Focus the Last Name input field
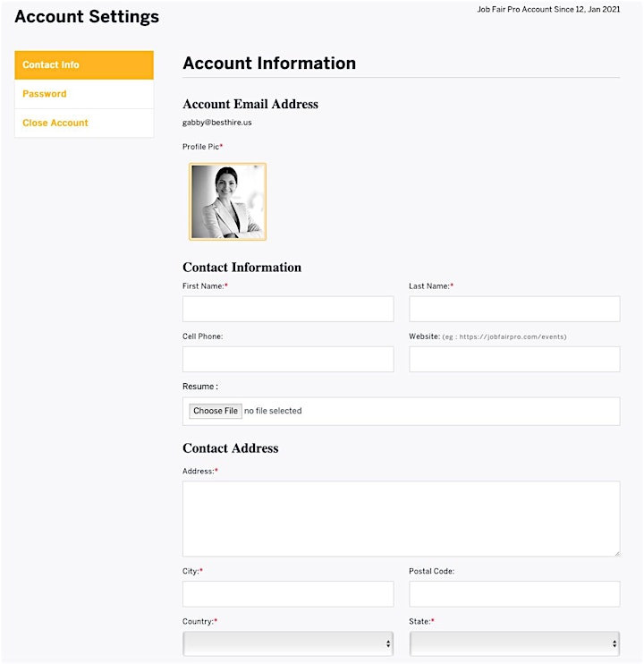 514,309
